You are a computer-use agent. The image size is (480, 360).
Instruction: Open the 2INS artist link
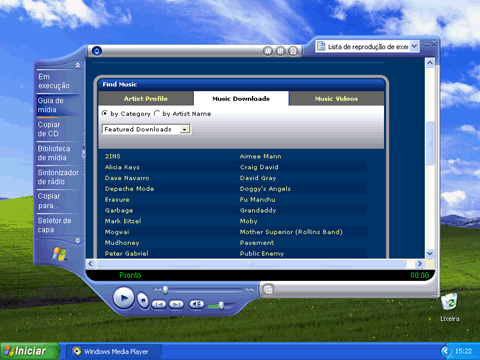(x=113, y=156)
